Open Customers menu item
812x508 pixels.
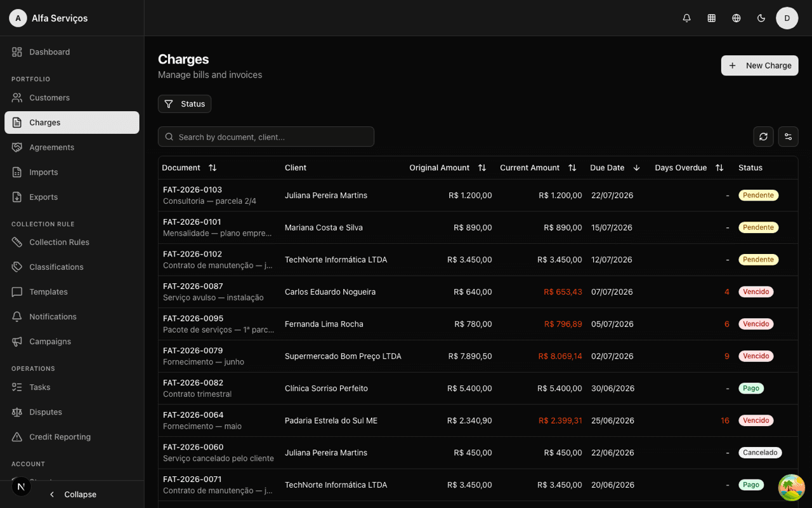(72, 98)
